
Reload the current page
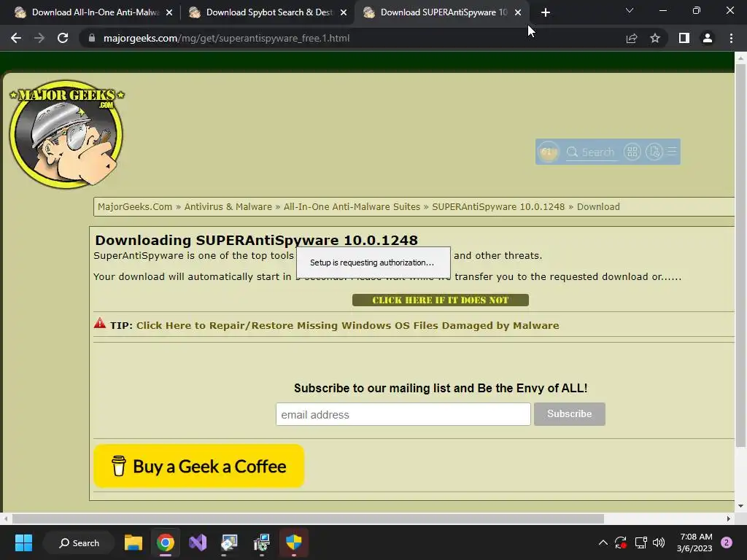point(63,38)
